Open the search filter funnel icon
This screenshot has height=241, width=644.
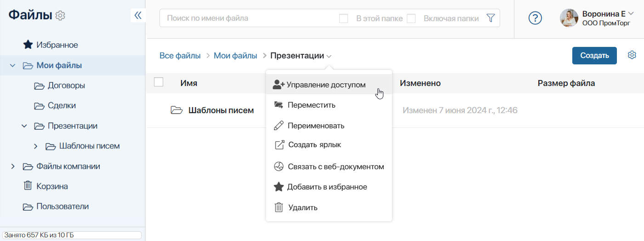[490, 18]
